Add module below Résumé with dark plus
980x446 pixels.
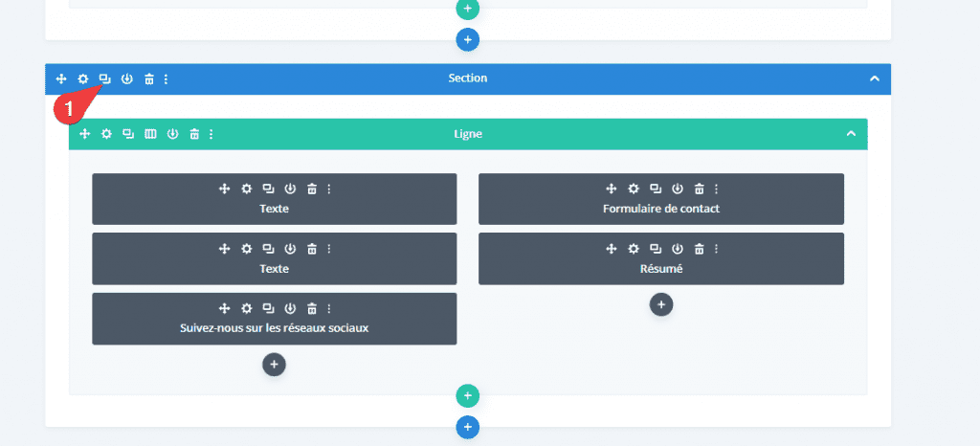tap(661, 304)
